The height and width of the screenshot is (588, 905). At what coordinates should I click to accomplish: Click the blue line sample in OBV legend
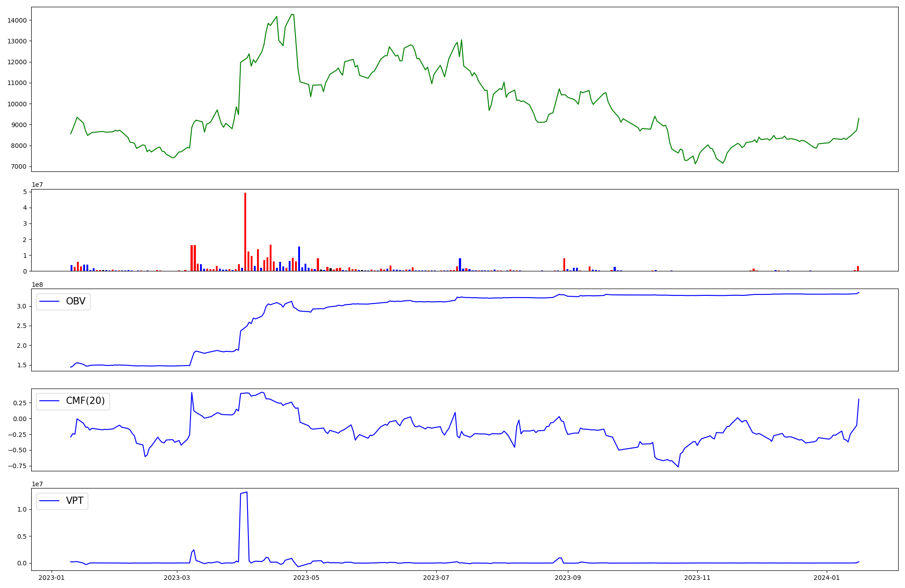coord(50,301)
